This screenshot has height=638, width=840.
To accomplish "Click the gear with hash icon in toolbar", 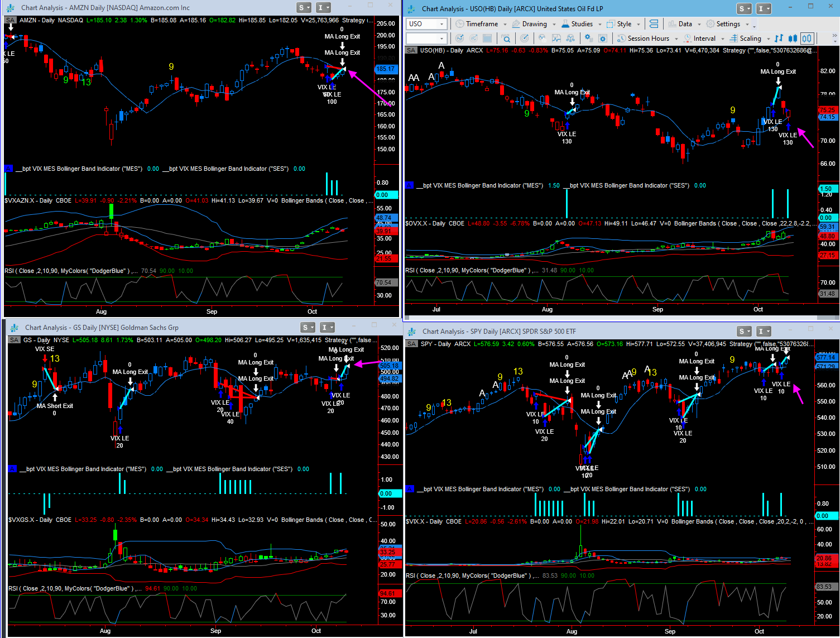I will (588, 39).
